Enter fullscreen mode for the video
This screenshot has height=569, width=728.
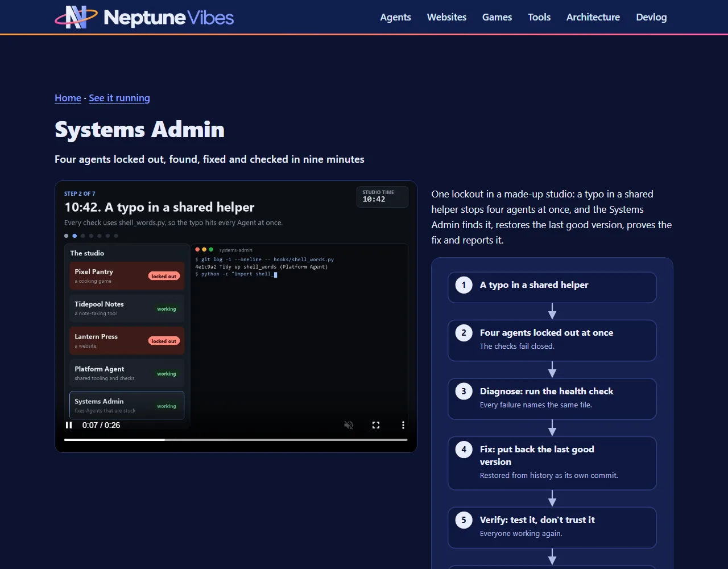[376, 425]
